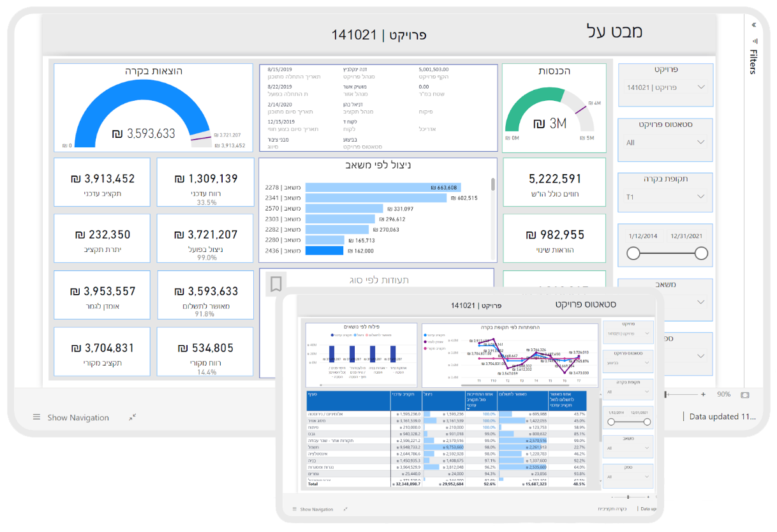
Task: Click the zoom slider beside 90% in back window
Action: tap(681, 394)
